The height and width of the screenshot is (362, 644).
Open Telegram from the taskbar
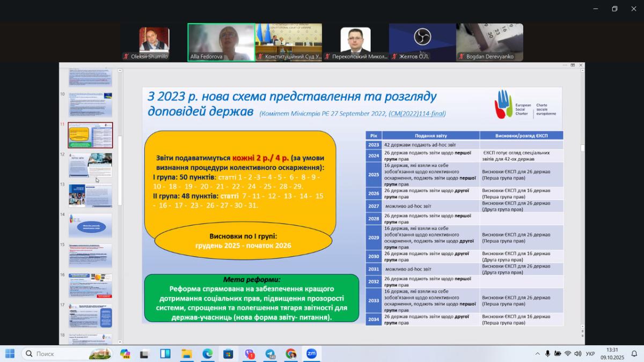pos(270,353)
